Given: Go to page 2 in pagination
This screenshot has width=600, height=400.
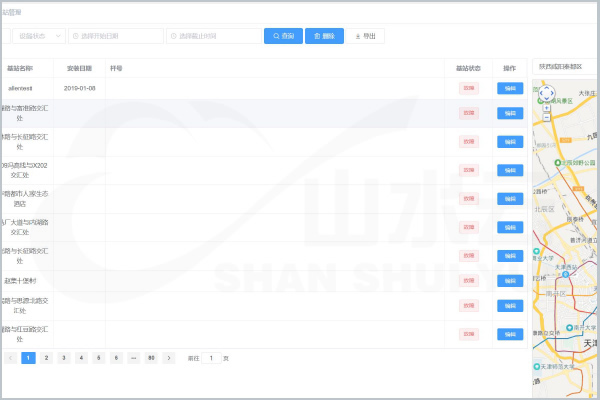Looking at the screenshot, I should tap(46, 357).
